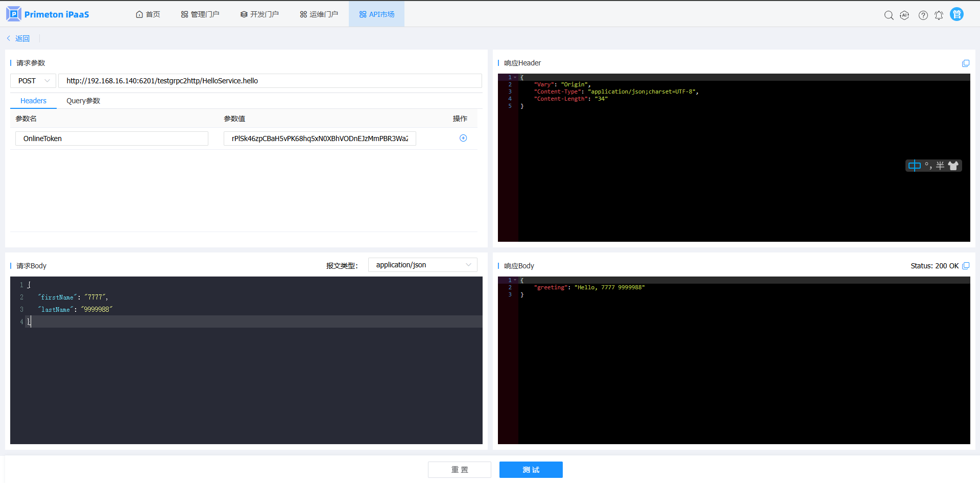The image size is (980, 483).
Task: Open the blue user avatar menu
Action: [957, 14]
